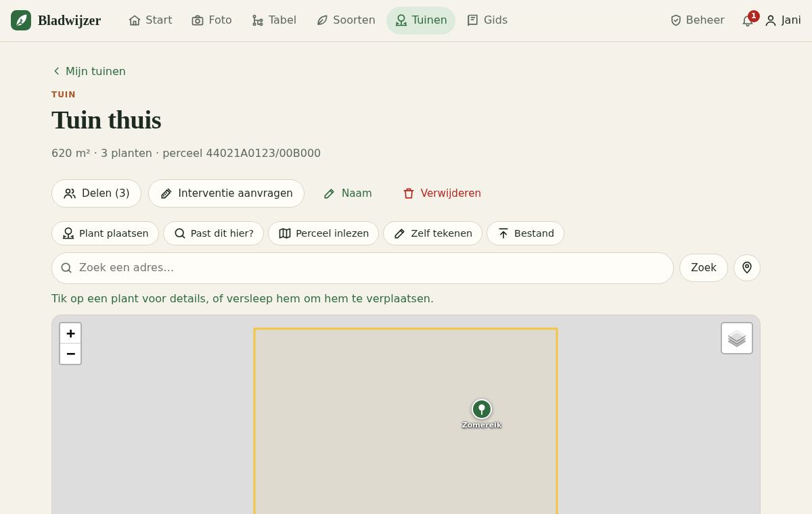Click Interventie aanvragen button

click(x=226, y=193)
